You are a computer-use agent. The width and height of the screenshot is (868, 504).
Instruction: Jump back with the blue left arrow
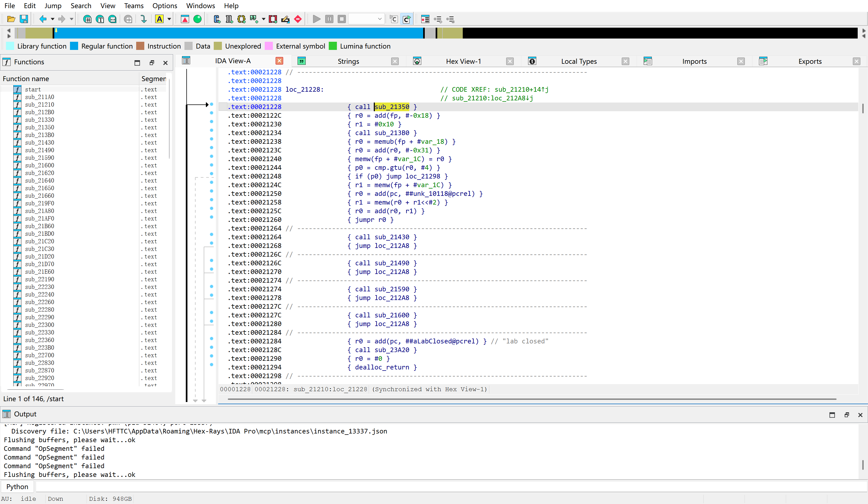coord(43,19)
